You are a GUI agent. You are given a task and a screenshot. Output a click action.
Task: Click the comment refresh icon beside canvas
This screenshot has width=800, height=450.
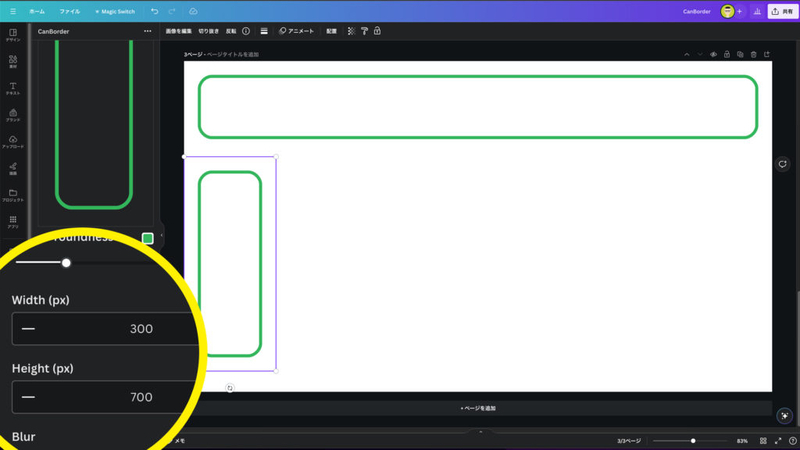[782, 164]
